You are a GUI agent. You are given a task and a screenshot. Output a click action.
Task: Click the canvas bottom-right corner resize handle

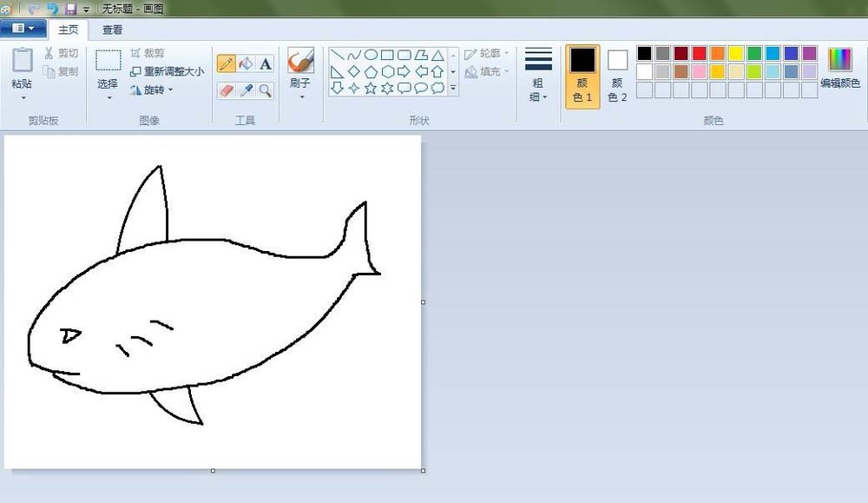click(x=424, y=471)
